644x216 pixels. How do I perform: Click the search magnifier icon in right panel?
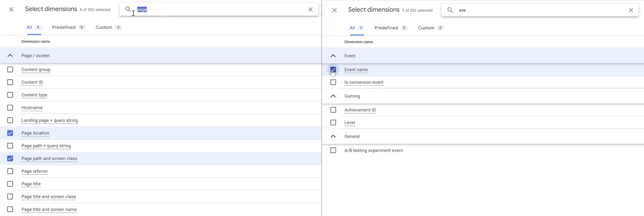pyautogui.click(x=450, y=10)
